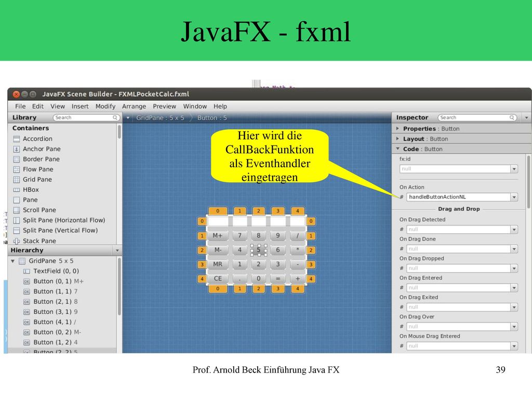
Task: Open the On Drag Over dropdown arrow
Action: coord(514,326)
